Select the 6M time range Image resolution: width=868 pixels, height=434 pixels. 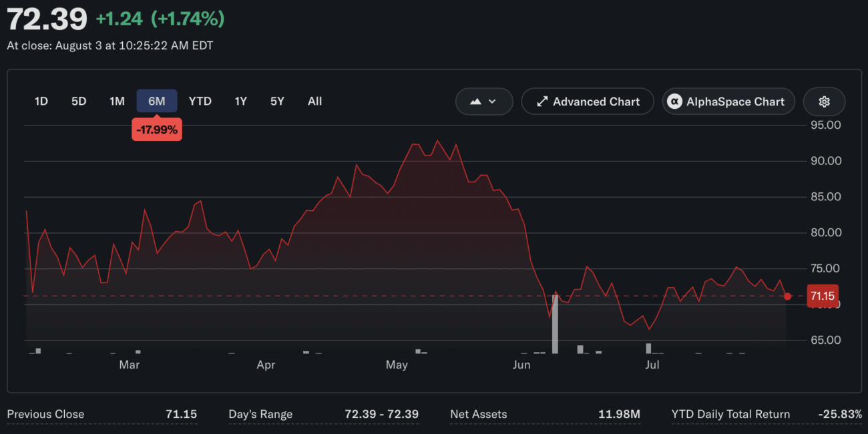[157, 101]
